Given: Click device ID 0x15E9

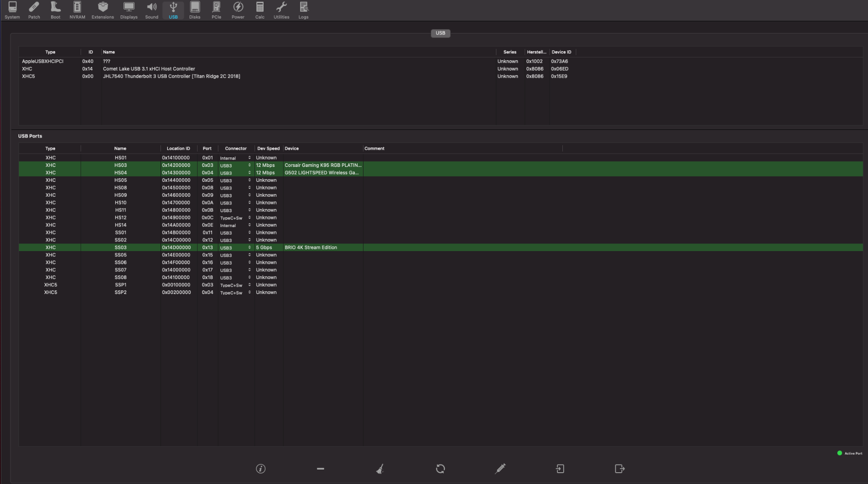Looking at the screenshot, I should 559,76.
